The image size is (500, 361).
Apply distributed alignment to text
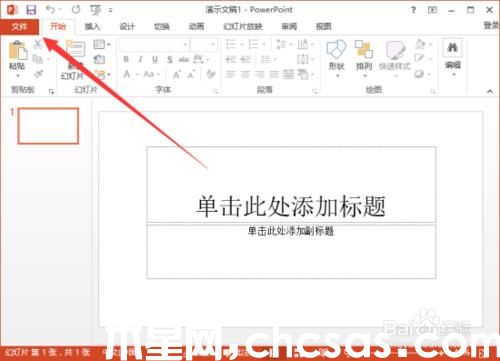pyautogui.click(x=288, y=74)
